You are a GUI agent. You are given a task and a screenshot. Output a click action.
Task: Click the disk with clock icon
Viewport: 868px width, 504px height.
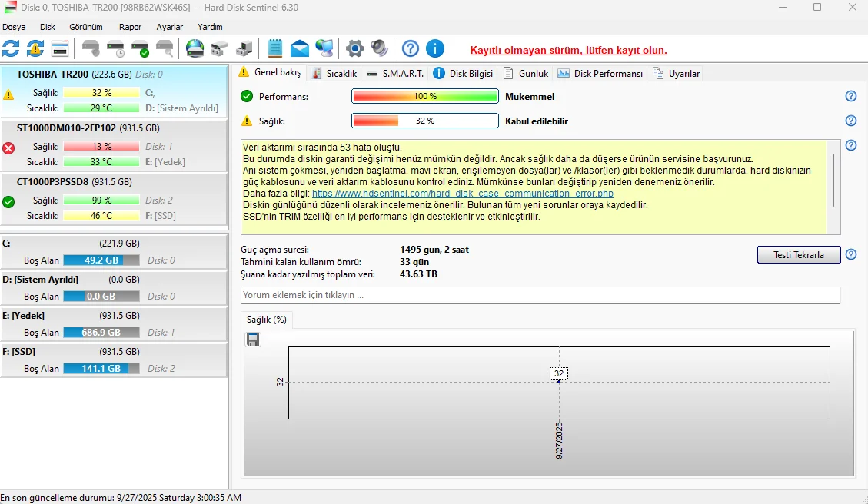115,48
